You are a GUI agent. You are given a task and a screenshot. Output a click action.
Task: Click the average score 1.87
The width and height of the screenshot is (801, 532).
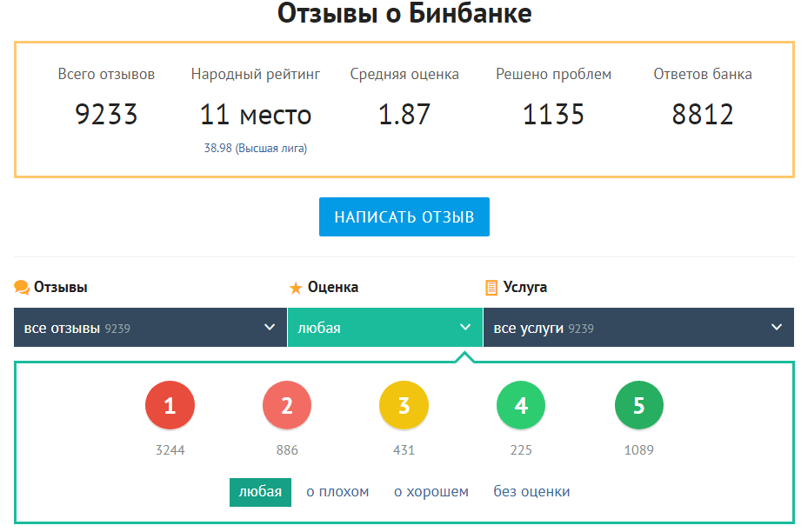404,115
